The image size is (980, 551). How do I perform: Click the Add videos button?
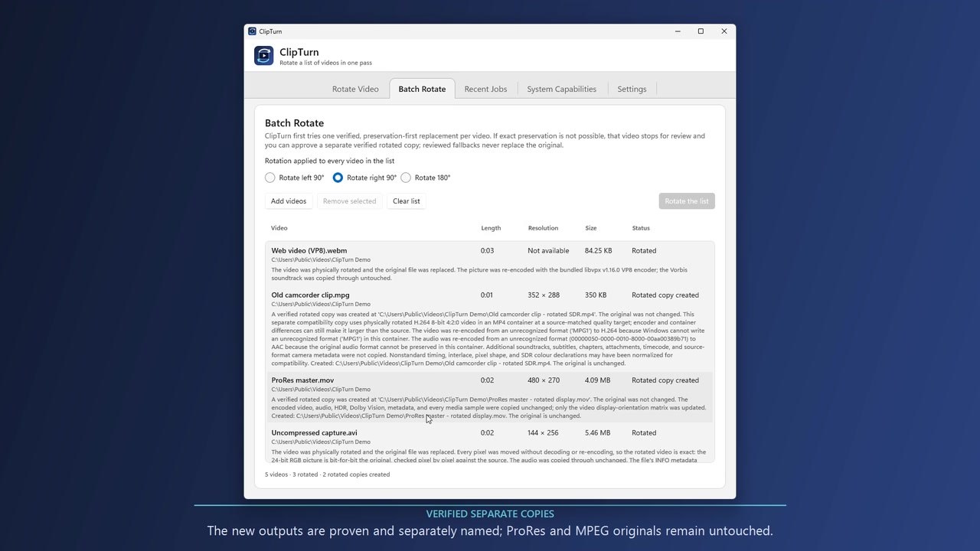tap(289, 201)
